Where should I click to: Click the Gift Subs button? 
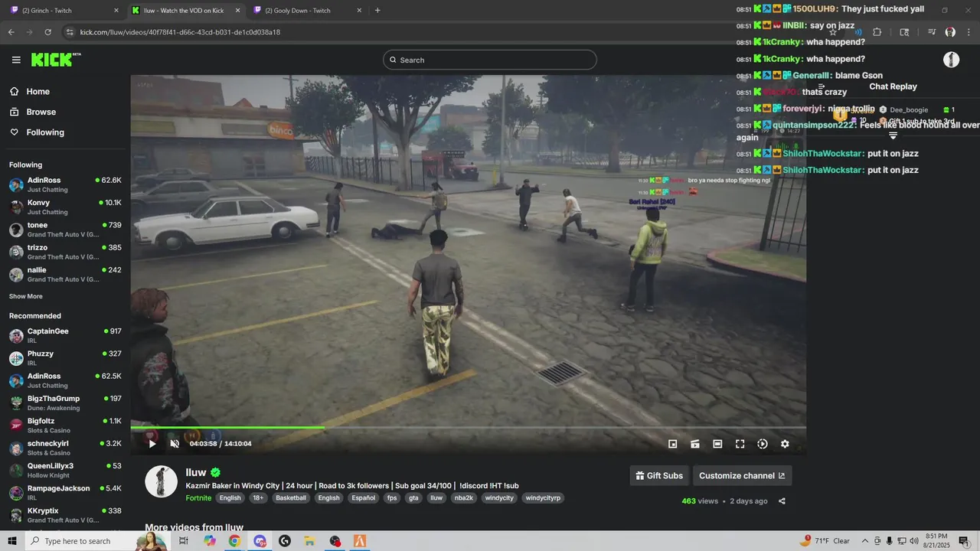[x=659, y=475]
